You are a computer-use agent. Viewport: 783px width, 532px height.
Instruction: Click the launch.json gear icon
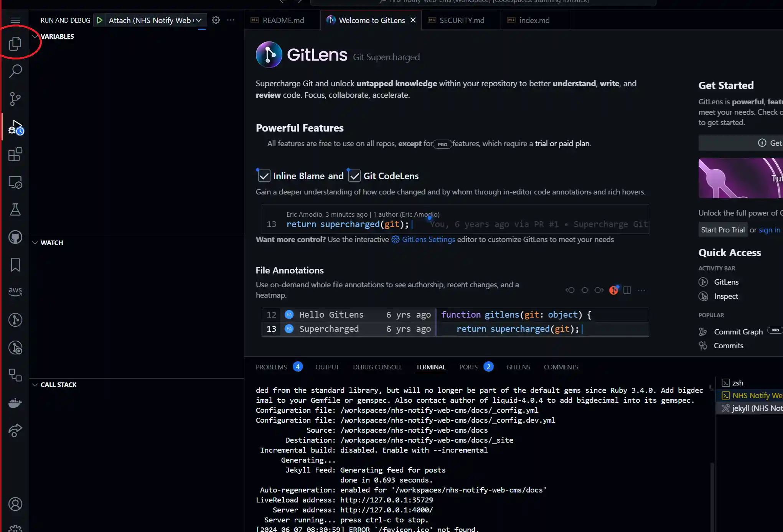tap(216, 20)
